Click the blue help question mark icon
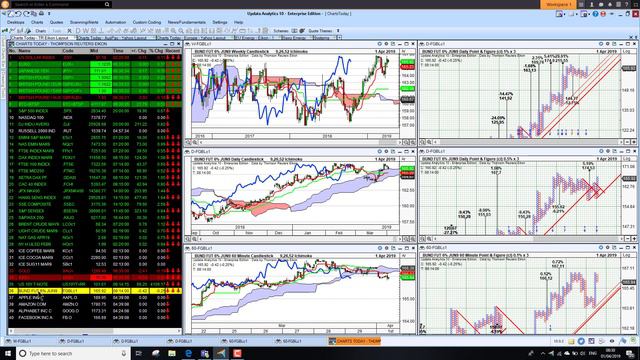640x360 pixels. [596, 14]
